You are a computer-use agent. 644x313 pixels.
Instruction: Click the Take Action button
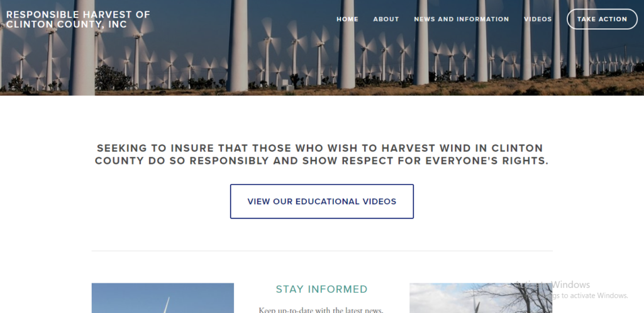602,19
